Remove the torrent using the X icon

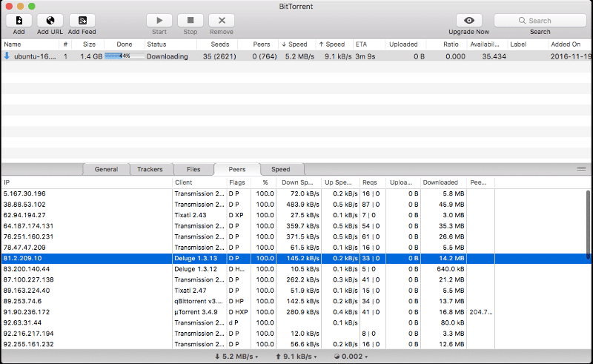pyautogui.click(x=222, y=21)
